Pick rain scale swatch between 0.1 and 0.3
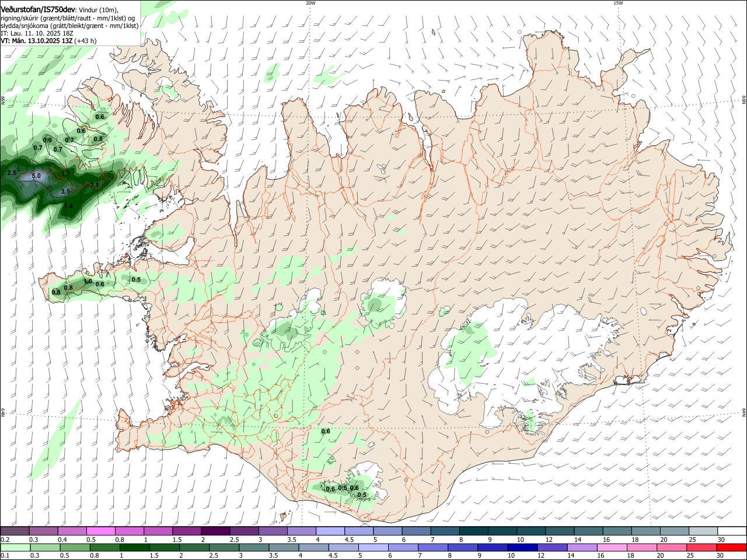 (x=15, y=547)
